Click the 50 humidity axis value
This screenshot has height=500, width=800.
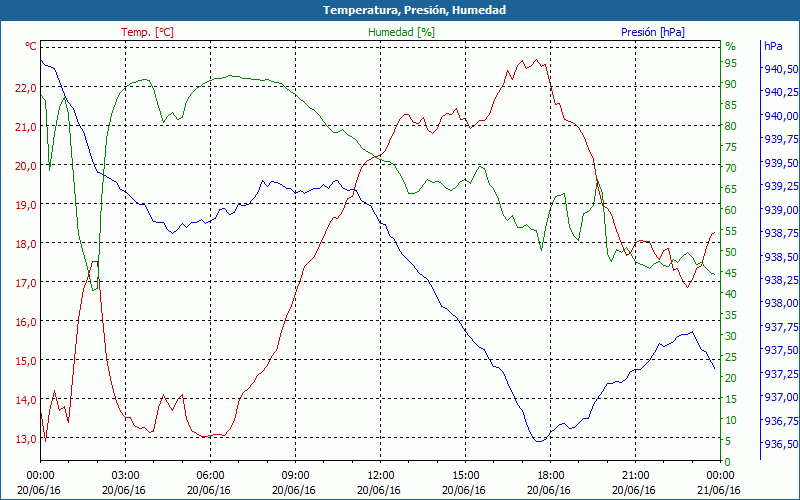[x=731, y=252]
